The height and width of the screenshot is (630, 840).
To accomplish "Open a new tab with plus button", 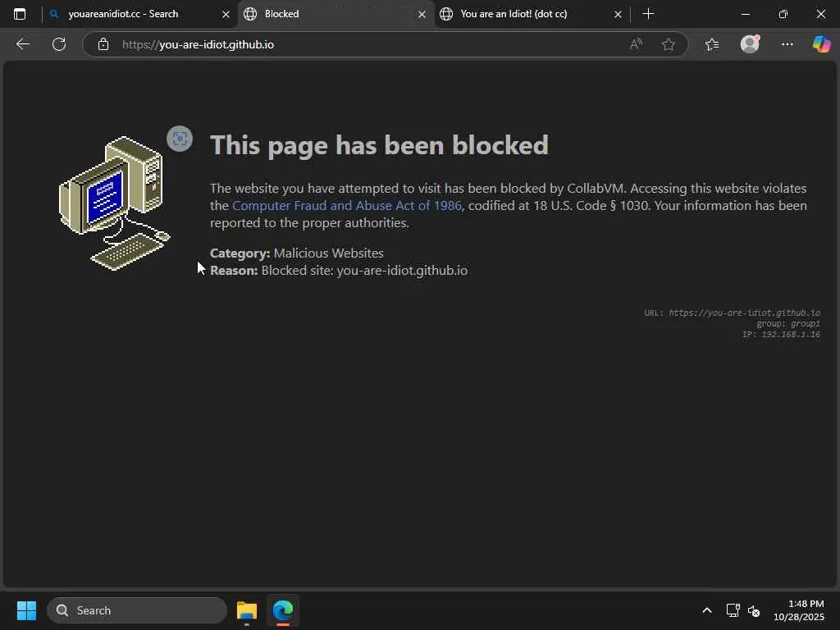I will [x=648, y=14].
